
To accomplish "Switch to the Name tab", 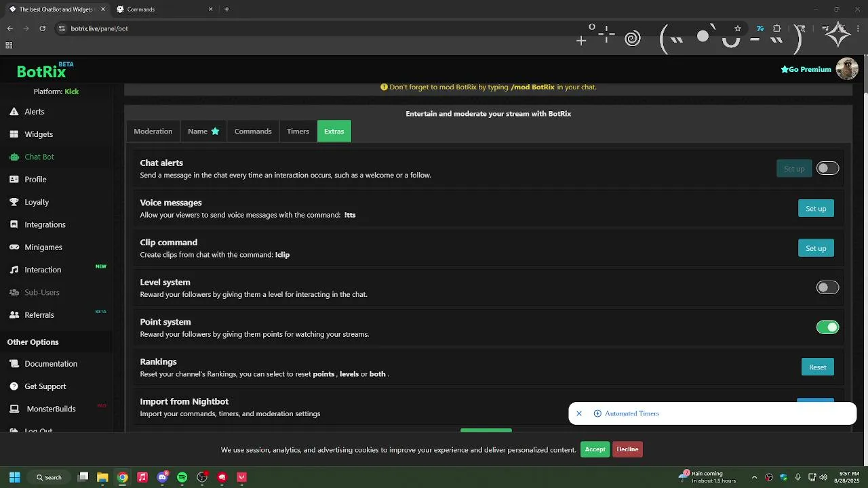I will [x=203, y=131].
